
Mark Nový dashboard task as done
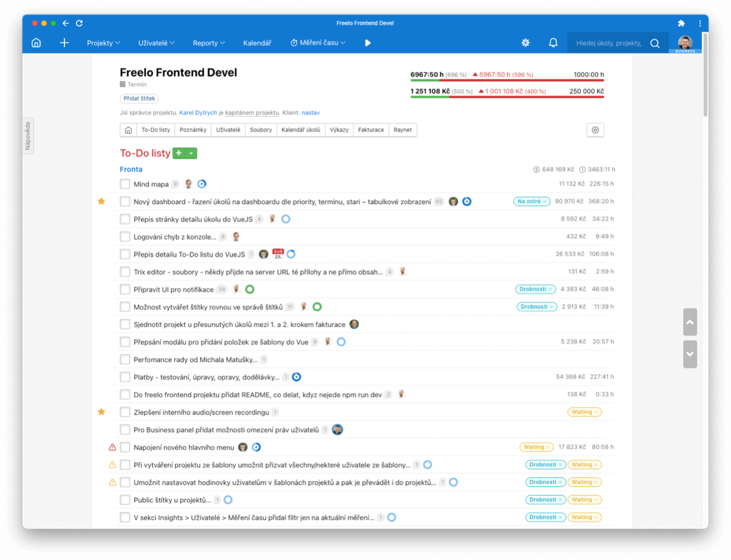pyautogui.click(x=125, y=201)
